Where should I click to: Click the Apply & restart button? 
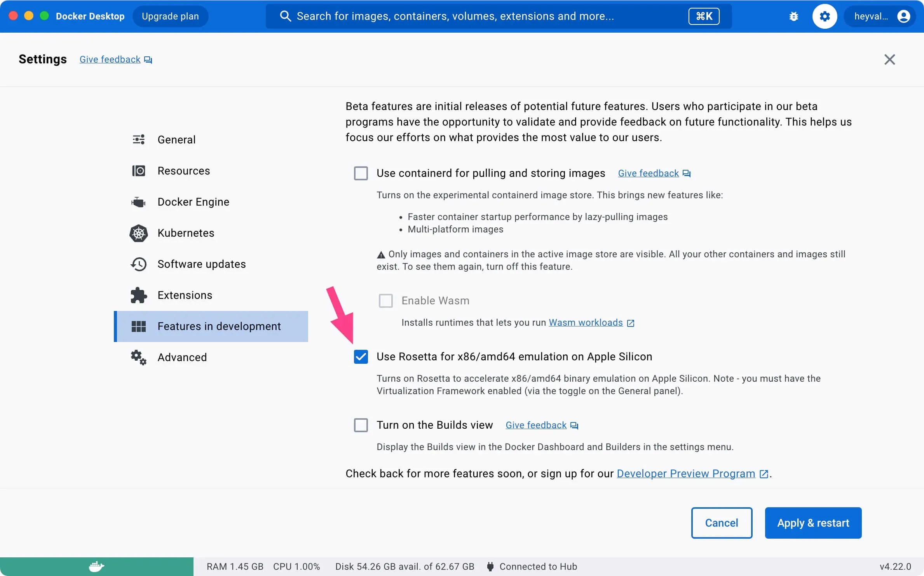click(813, 523)
